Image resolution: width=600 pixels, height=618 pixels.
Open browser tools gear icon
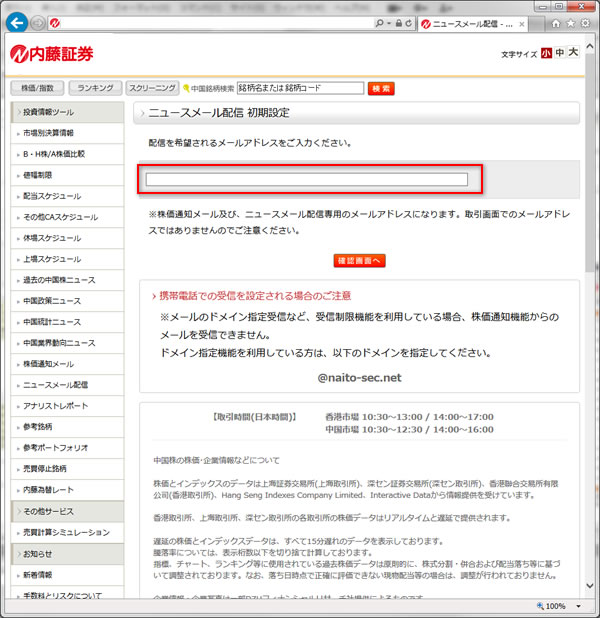coord(586,24)
